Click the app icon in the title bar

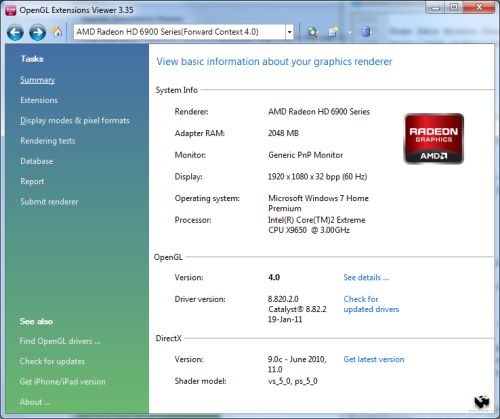[x=11, y=10]
